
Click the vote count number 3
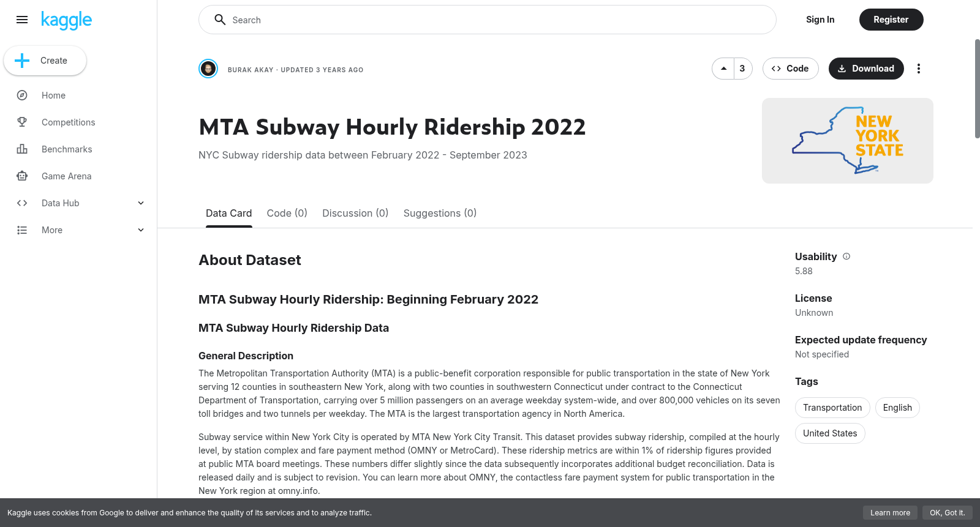click(x=742, y=69)
